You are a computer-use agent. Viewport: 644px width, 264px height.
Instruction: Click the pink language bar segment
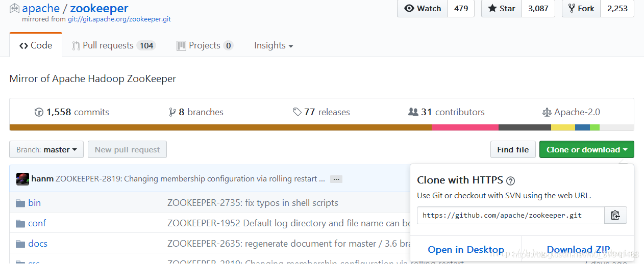(x=465, y=127)
